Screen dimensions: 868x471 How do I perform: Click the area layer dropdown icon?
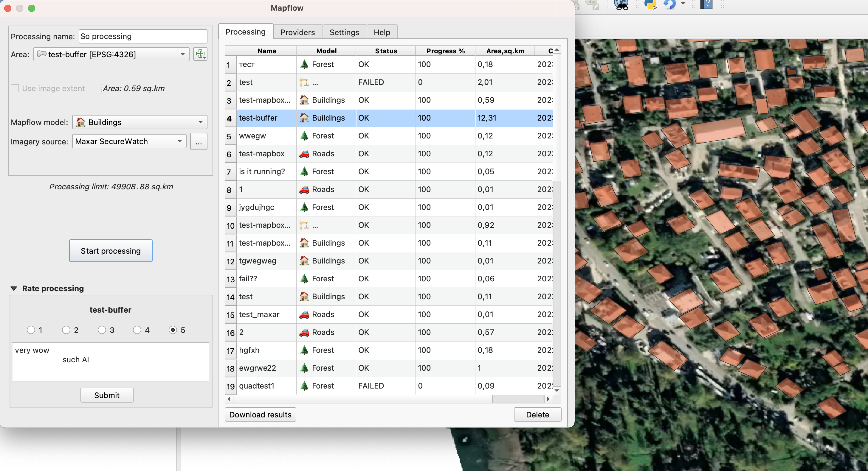[x=183, y=54]
